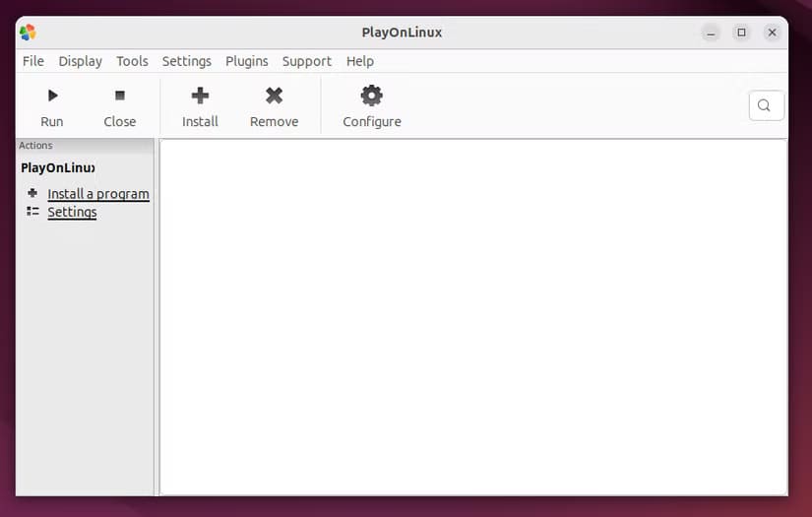Click inside the empty program list area
Viewport: 812px width, 517px height.
472,315
